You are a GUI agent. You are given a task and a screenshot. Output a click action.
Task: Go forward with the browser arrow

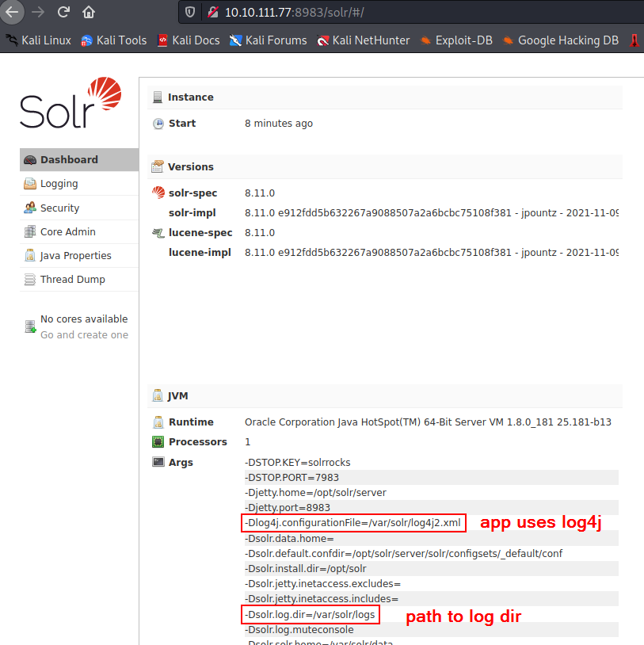[x=37, y=12]
